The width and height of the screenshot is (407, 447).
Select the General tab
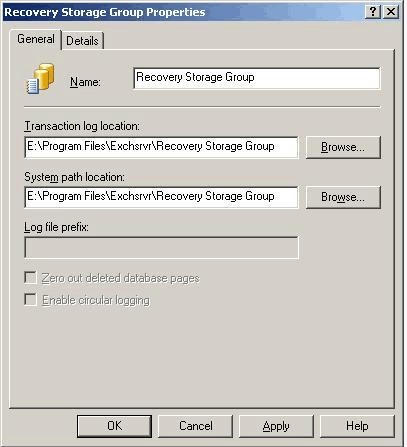click(36, 39)
